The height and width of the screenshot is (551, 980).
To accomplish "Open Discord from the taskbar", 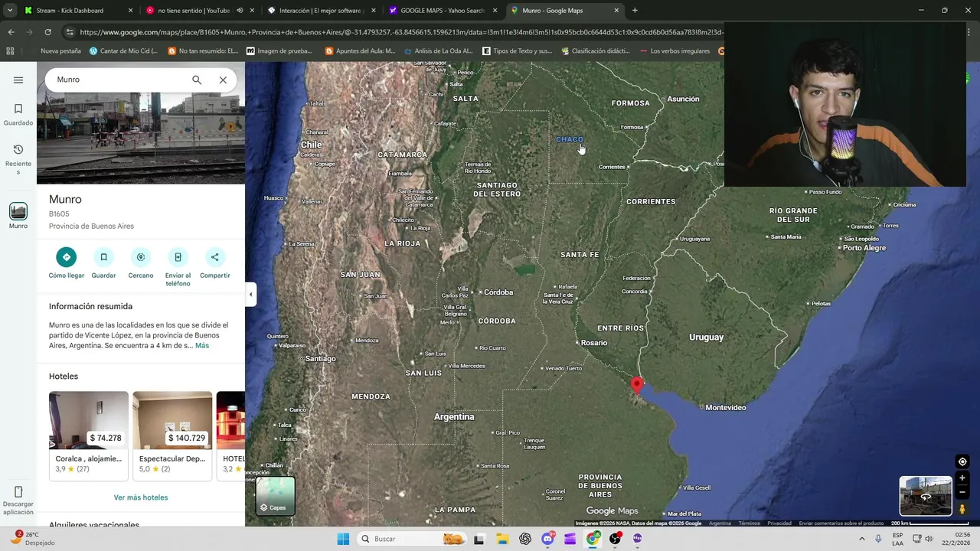I will (x=547, y=539).
